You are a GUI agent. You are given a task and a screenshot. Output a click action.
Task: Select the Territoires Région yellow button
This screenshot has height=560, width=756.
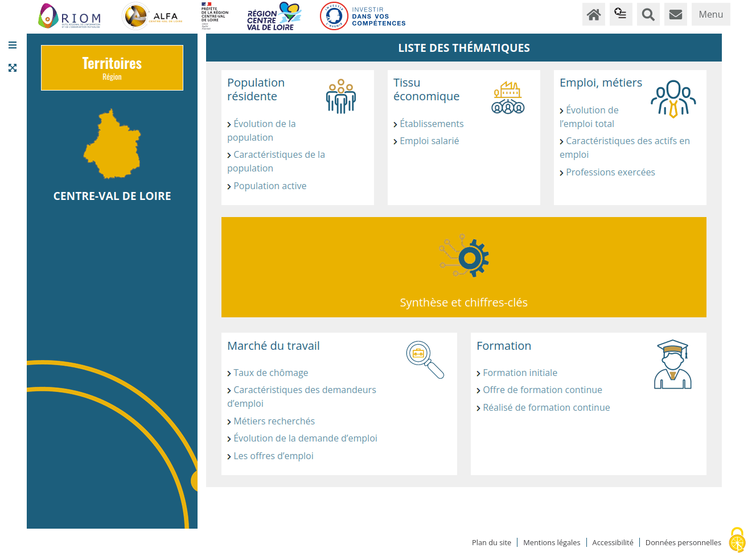(112, 68)
